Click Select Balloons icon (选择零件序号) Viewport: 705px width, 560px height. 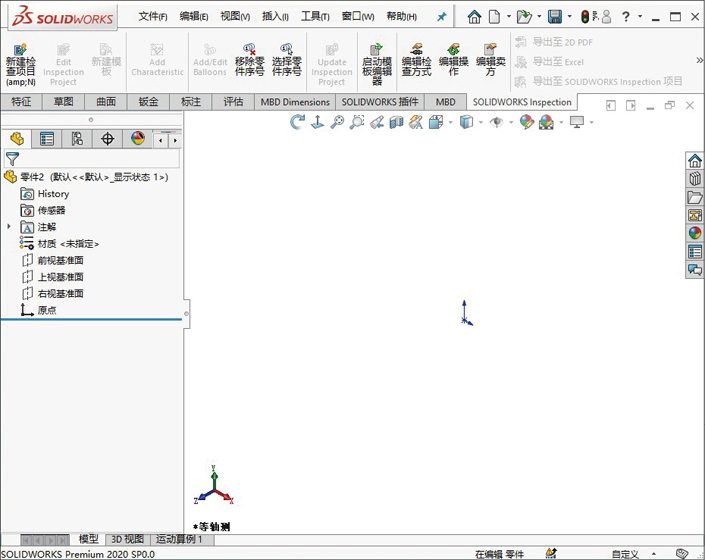[x=286, y=60]
